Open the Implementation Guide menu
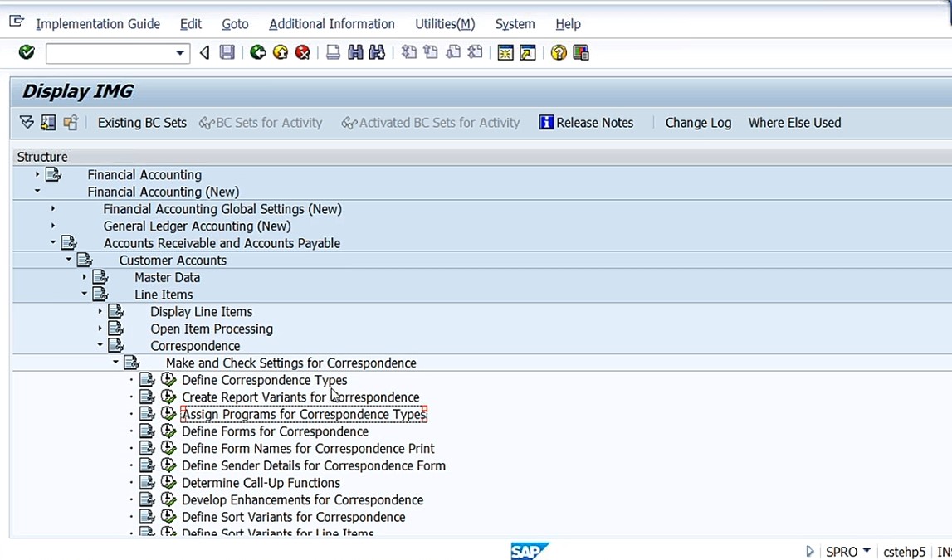The image size is (952, 560). [98, 24]
